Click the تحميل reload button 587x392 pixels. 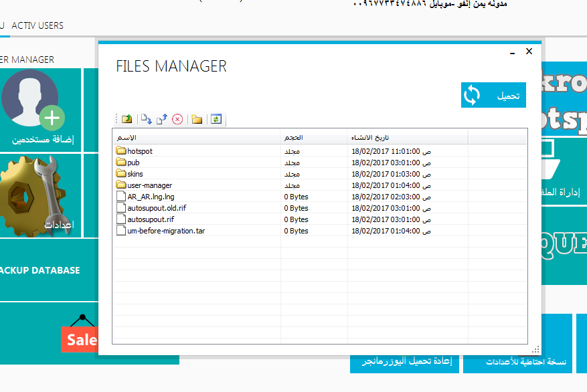pyautogui.click(x=493, y=95)
